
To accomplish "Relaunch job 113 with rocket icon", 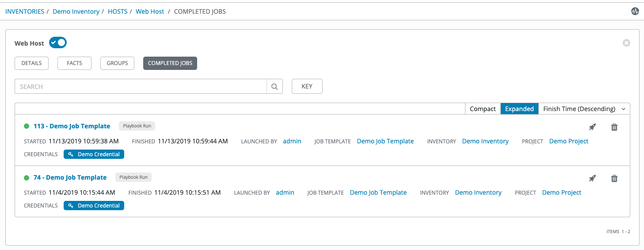I will pyautogui.click(x=592, y=127).
